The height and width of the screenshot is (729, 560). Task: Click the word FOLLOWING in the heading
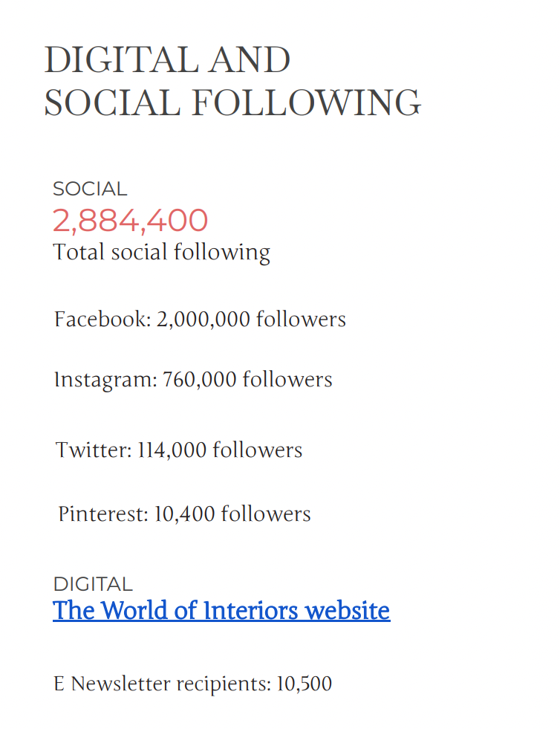(x=306, y=103)
